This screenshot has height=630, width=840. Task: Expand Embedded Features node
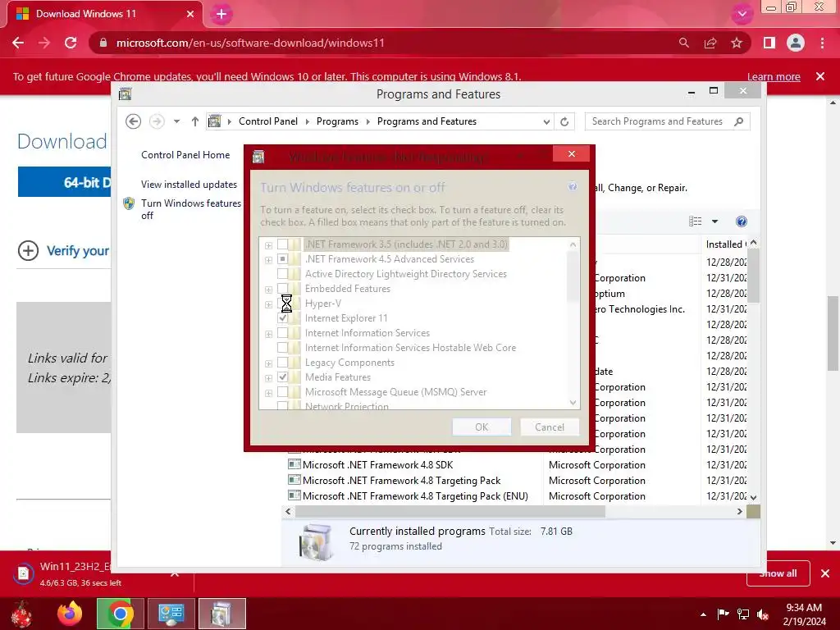(268, 290)
